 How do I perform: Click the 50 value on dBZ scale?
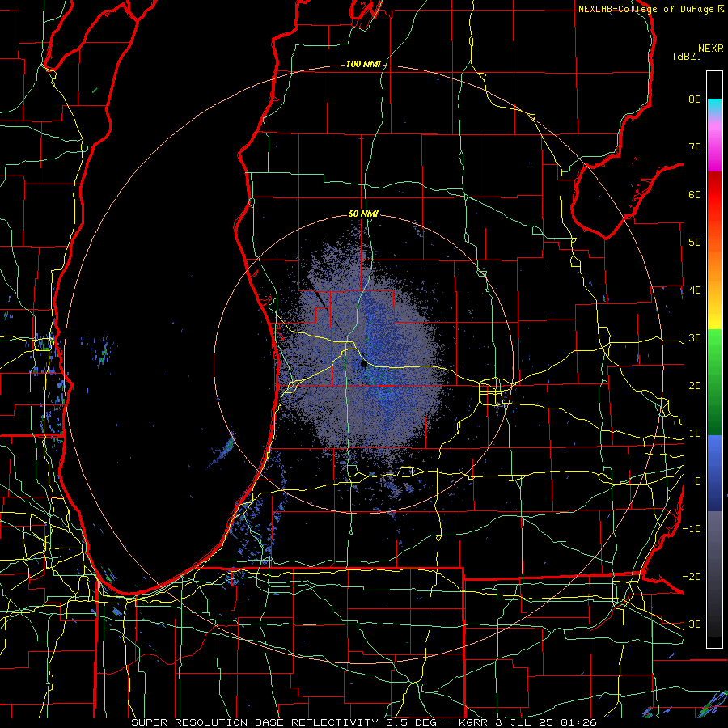(695, 243)
